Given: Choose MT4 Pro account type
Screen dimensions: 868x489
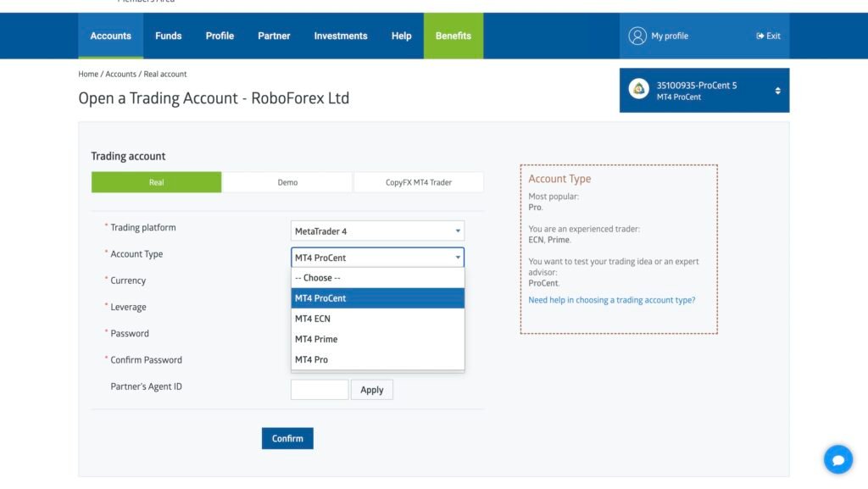Looking at the screenshot, I should coord(377,359).
